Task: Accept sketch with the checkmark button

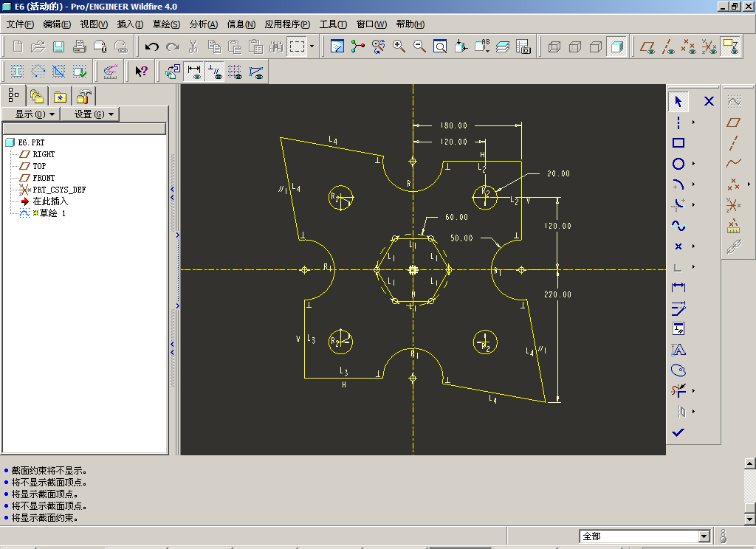Action: pyautogui.click(x=678, y=432)
